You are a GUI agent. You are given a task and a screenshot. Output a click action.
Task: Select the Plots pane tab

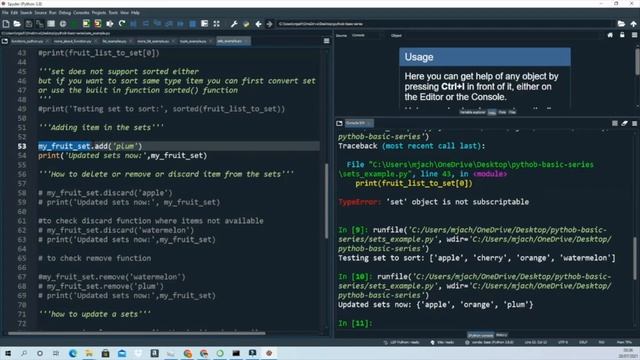click(x=502, y=112)
